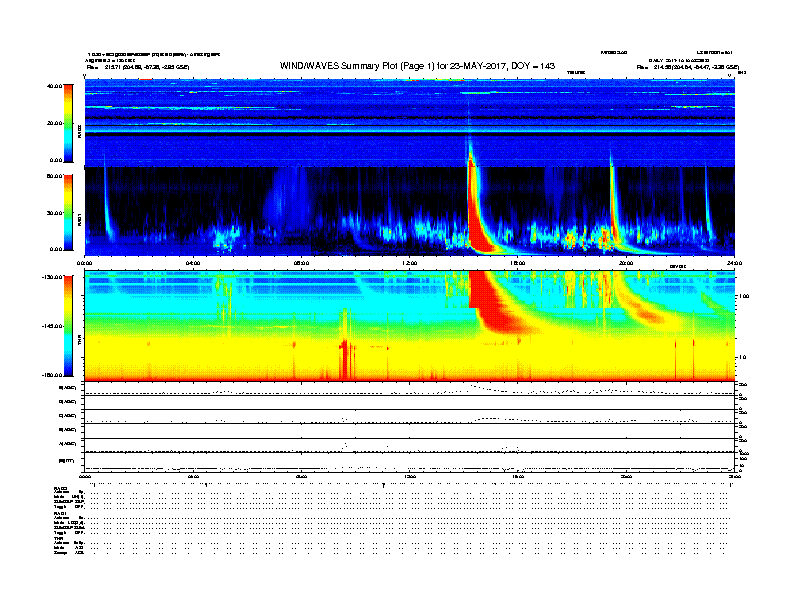
Task: Click the -130.00 color bar label
Action: point(52,277)
